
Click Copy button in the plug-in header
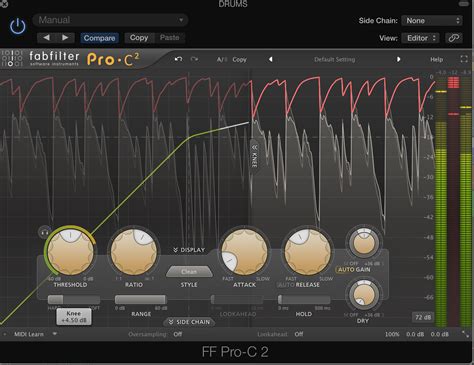click(x=139, y=38)
